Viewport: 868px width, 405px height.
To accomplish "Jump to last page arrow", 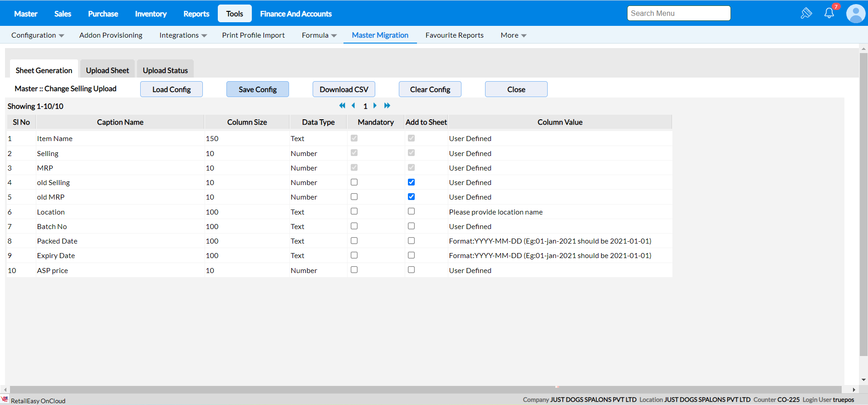I will pyautogui.click(x=387, y=106).
